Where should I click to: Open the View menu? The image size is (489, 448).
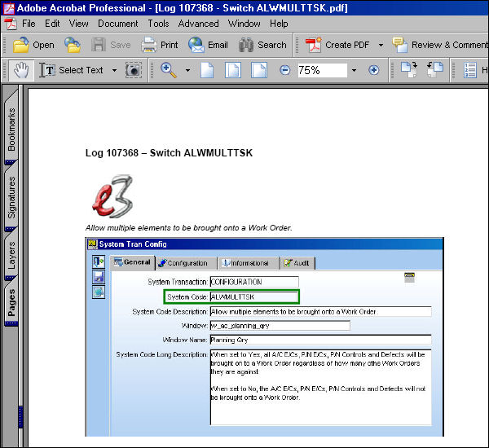tap(78, 24)
